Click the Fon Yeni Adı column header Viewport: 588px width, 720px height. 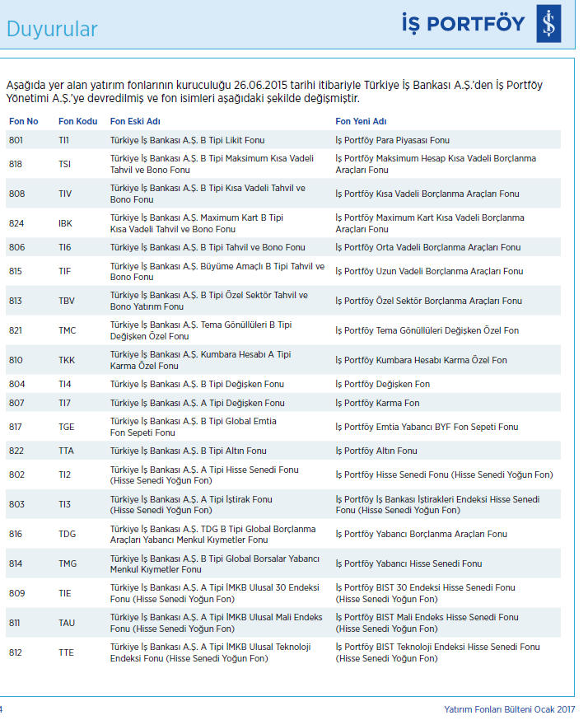pos(361,121)
